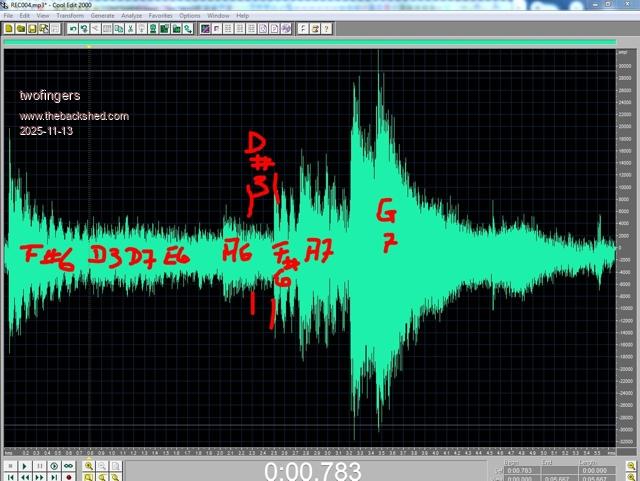Viewport: 640px width, 481px height.
Task: Expand the Favorites menu
Action: point(160,16)
